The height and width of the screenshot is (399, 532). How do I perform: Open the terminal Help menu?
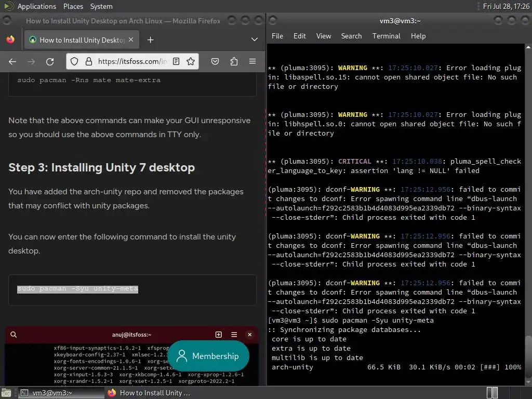click(x=418, y=36)
